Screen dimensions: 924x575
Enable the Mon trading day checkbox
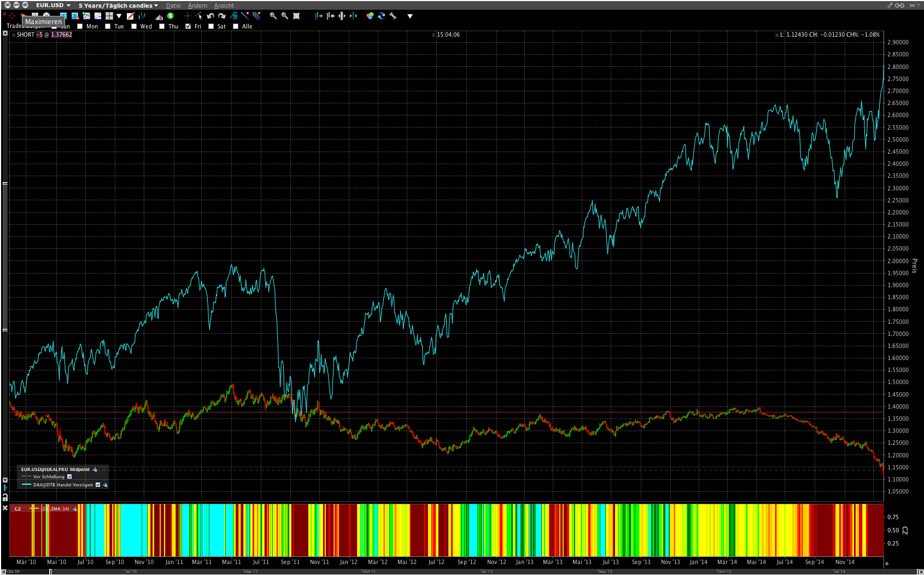(80, 26)
